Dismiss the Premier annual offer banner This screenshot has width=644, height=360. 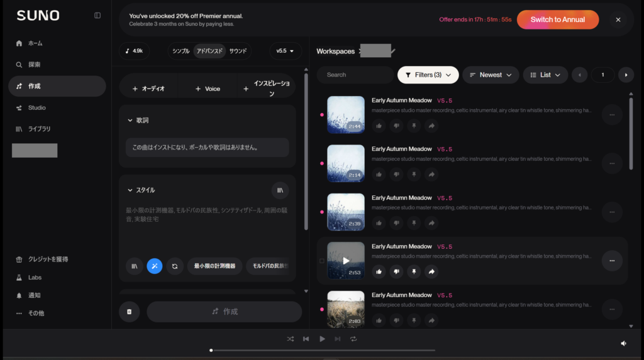coord(618,19)
